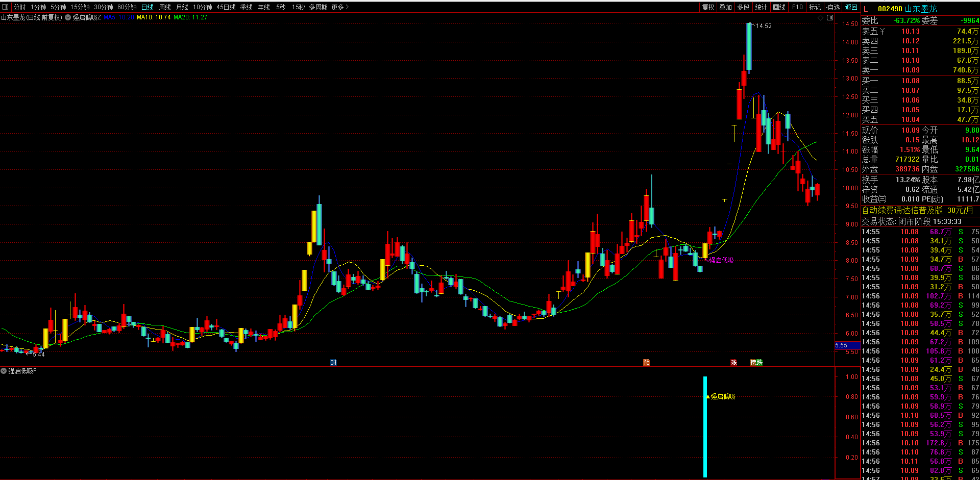Click the 复权 adjustment button
Screen dimensions: 980x480
pyautogui.click(x=708, y=7)
